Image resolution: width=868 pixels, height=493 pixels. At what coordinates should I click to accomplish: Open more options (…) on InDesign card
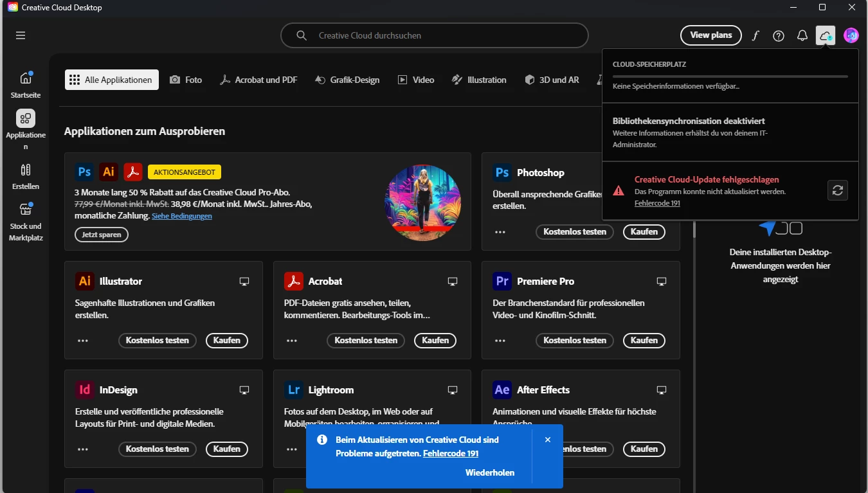click(x=83, y=449)
